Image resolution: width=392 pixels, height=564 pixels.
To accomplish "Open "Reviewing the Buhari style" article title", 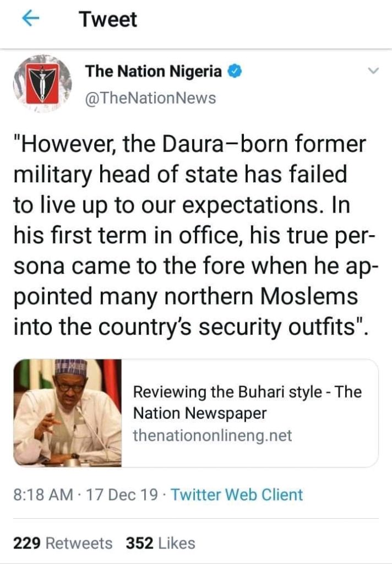I will (x=246, y=393).
